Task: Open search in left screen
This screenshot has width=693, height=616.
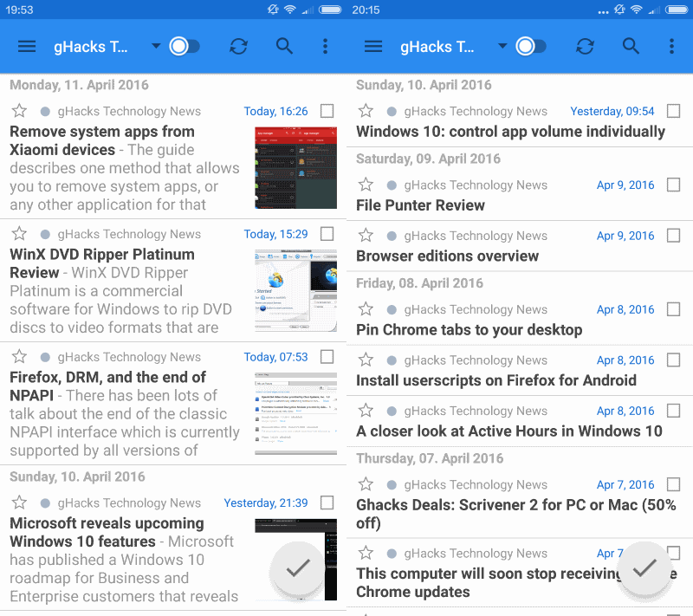Action: pos(284,46)
